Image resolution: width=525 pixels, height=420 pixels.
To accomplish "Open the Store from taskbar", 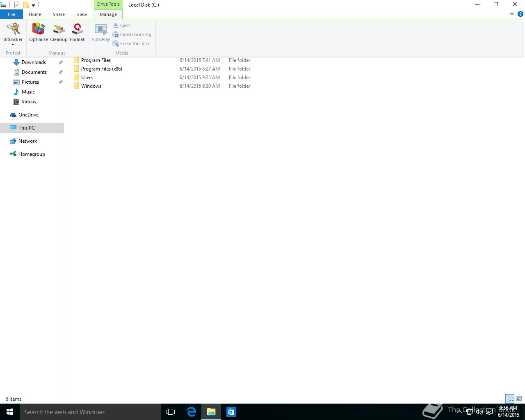I will click(231, 412).
